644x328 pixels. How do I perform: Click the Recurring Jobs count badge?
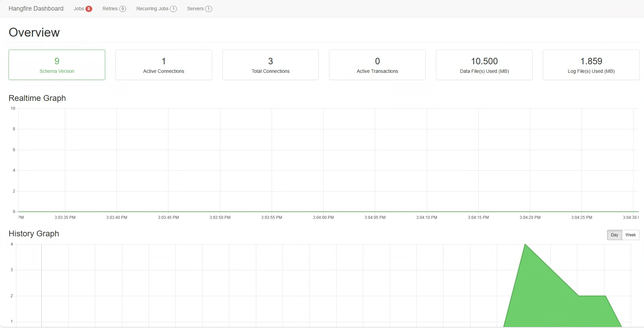click(174, 9)
